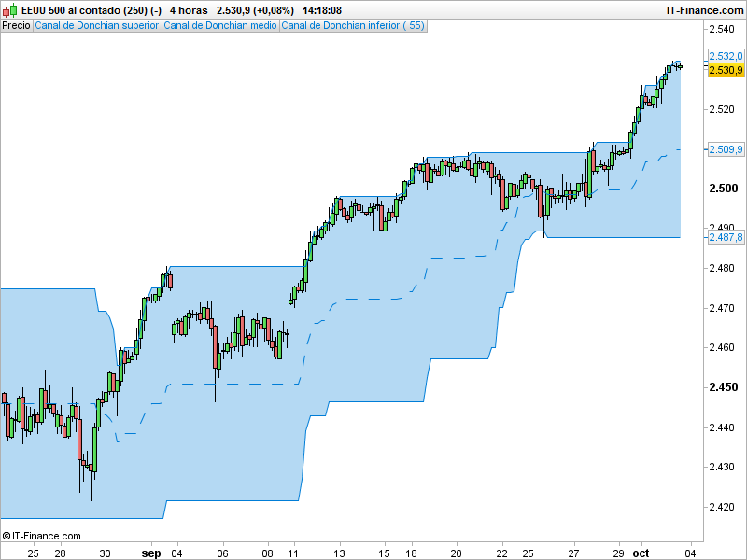Image resolution: width=747 pixels, height=560 pixels.
Task: Click date 30 on the time axis
Action: pyautogui.click(x=105, y=553)
